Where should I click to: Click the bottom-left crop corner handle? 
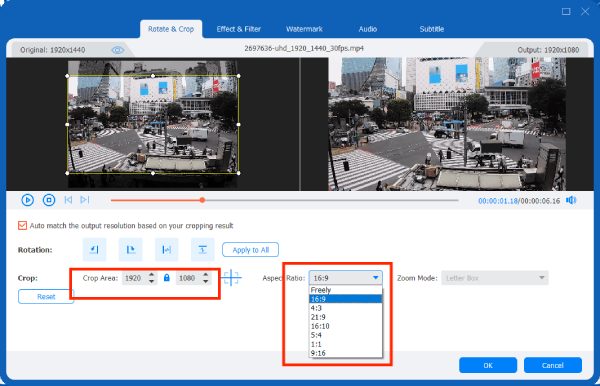[68, 173]
